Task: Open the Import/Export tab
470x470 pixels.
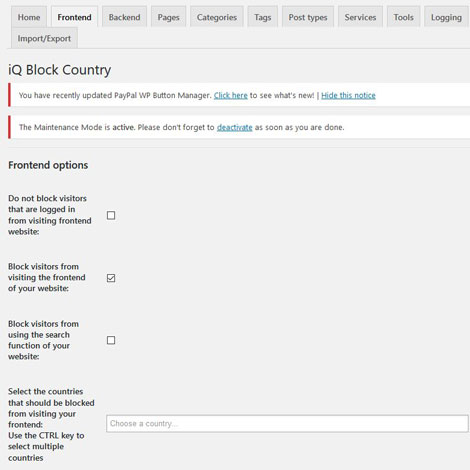Action: (44, 38)
